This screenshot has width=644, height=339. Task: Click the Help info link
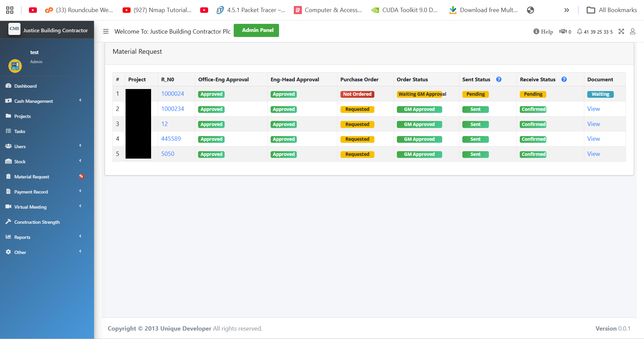543,32
